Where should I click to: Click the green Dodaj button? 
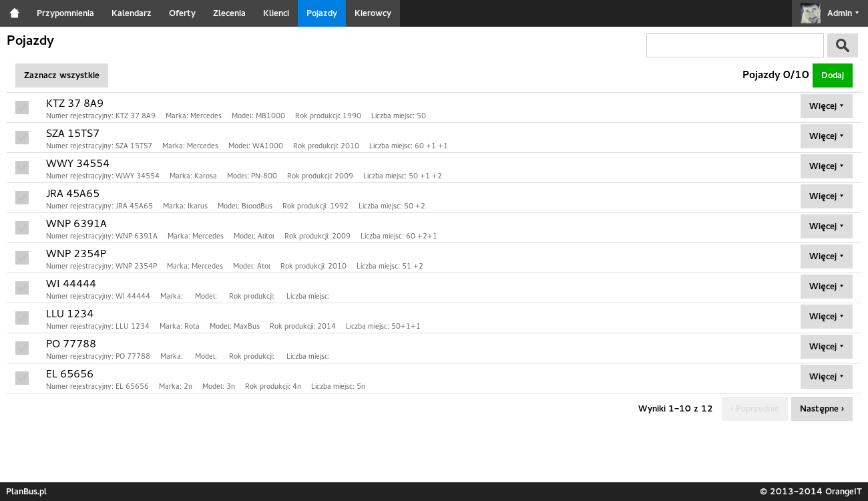tap(833, 75)
